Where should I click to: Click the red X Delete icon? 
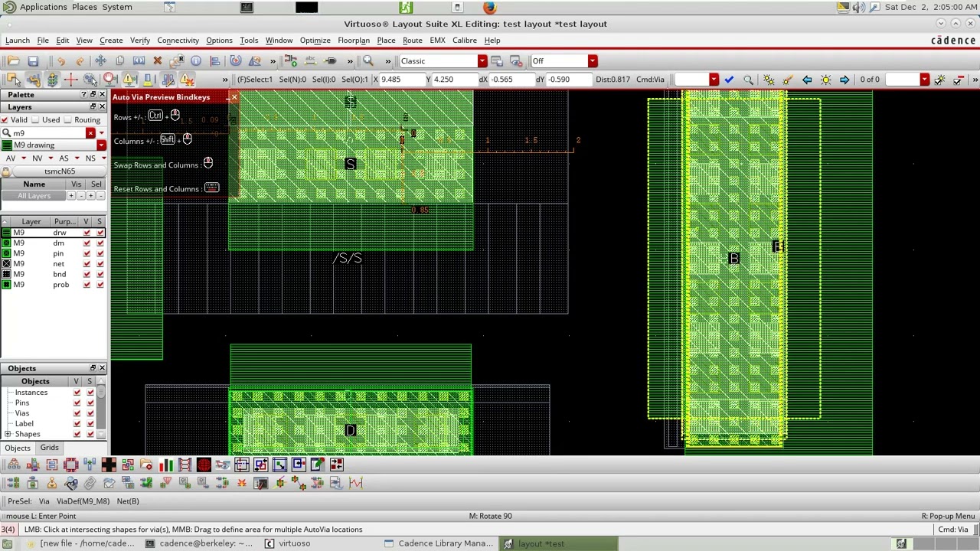pos(158,61)
